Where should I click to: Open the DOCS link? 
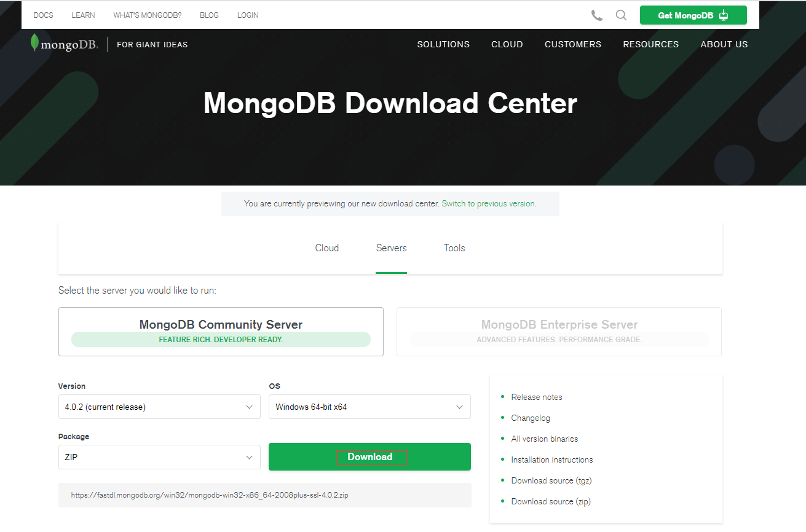[43, 15]
